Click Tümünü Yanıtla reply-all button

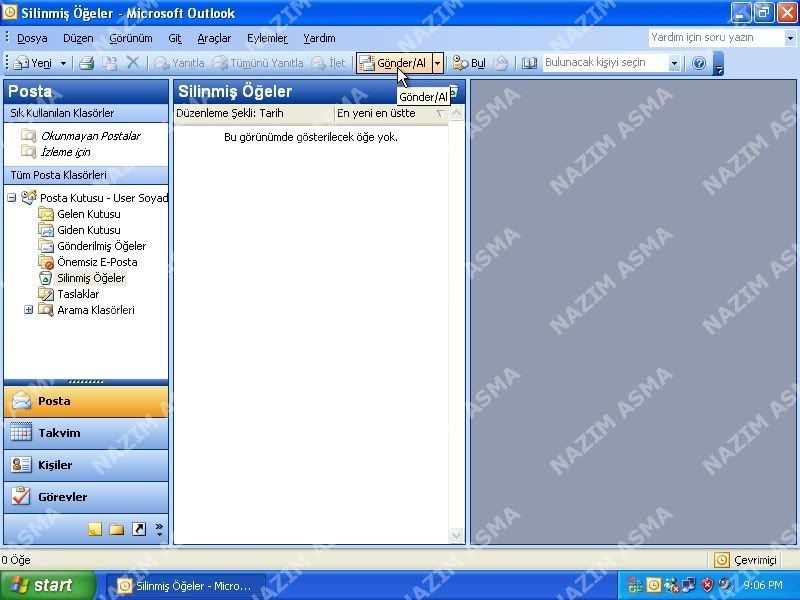(x=259, y=63)
